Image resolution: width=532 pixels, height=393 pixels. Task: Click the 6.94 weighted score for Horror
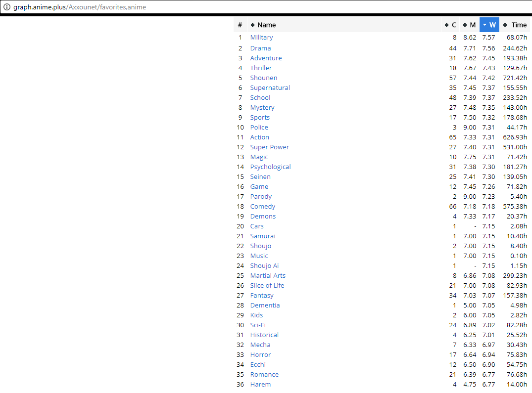click(488, 355)
